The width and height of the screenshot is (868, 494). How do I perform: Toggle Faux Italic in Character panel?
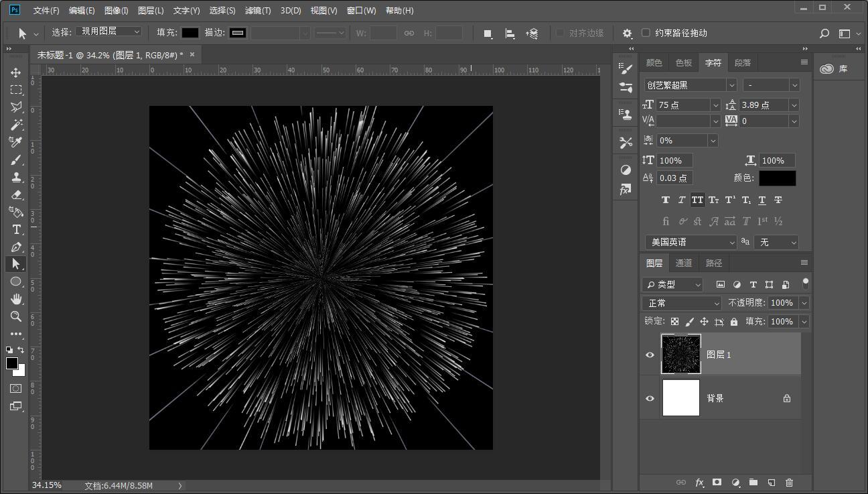pos(682,200)
